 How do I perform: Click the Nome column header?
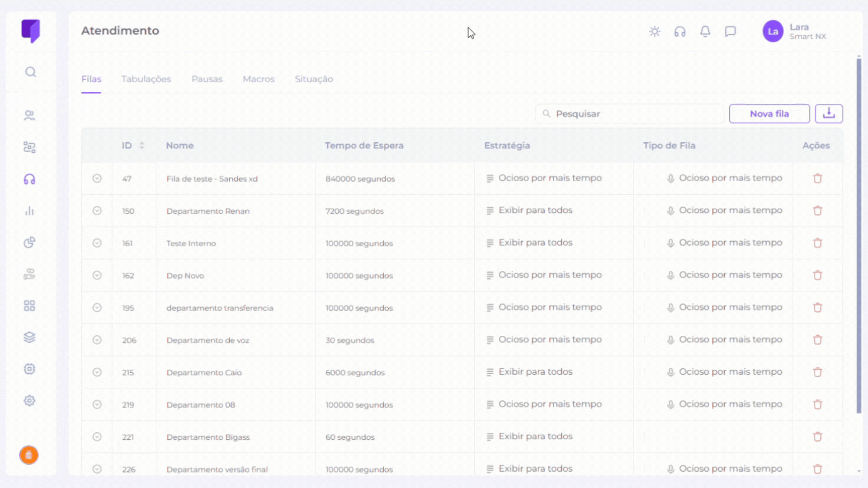click(180, 145)
